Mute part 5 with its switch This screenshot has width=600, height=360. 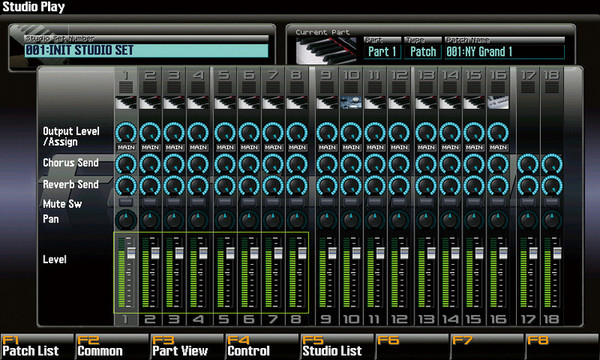point(225,202)
